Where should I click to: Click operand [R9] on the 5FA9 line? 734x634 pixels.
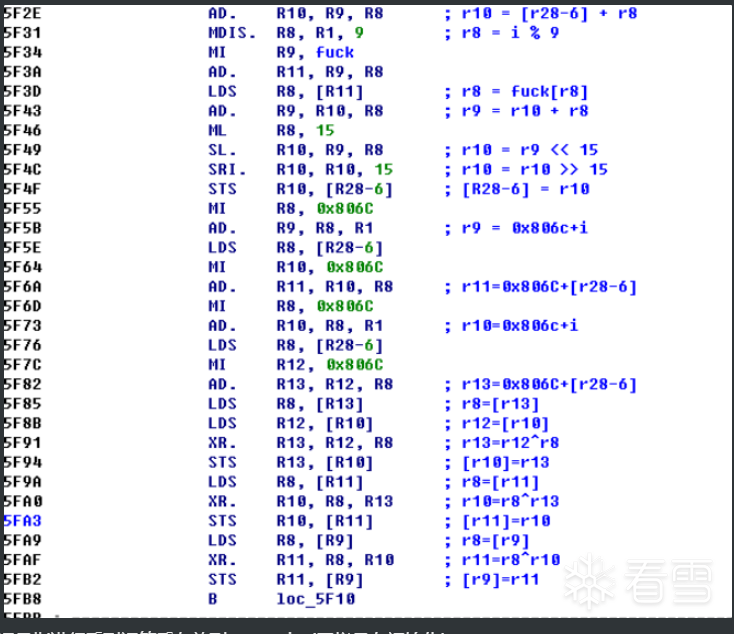coord(335,540)
